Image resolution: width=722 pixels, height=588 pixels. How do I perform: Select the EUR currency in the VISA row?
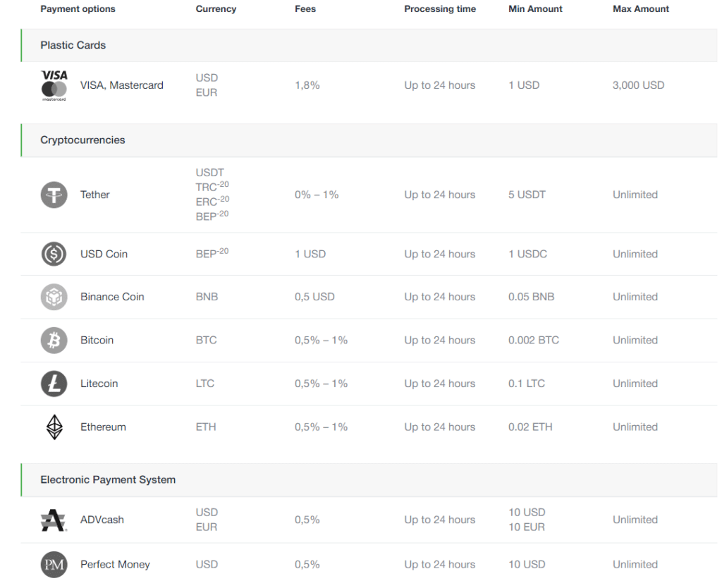tap(207, 92)
